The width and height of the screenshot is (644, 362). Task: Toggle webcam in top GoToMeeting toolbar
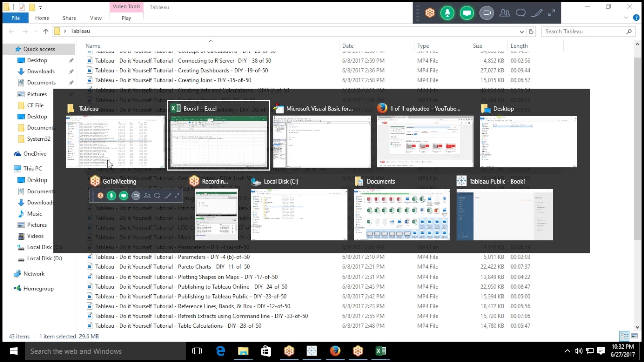click(x=487, y=13)
